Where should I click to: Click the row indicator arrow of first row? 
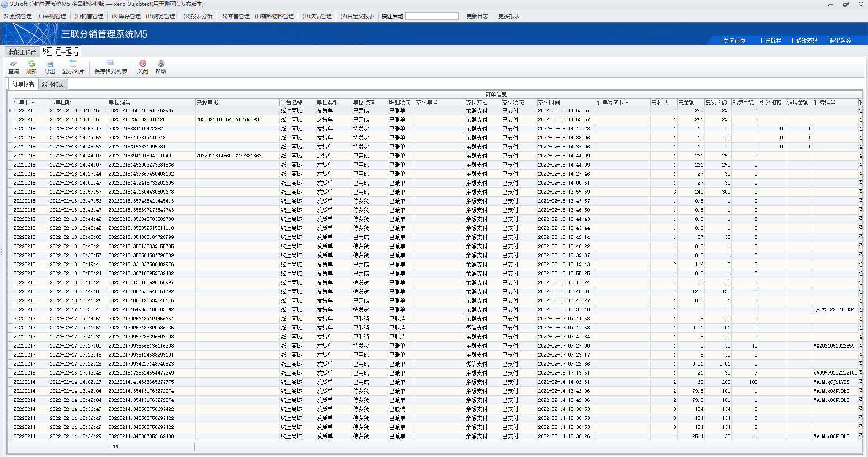(10, 110)
